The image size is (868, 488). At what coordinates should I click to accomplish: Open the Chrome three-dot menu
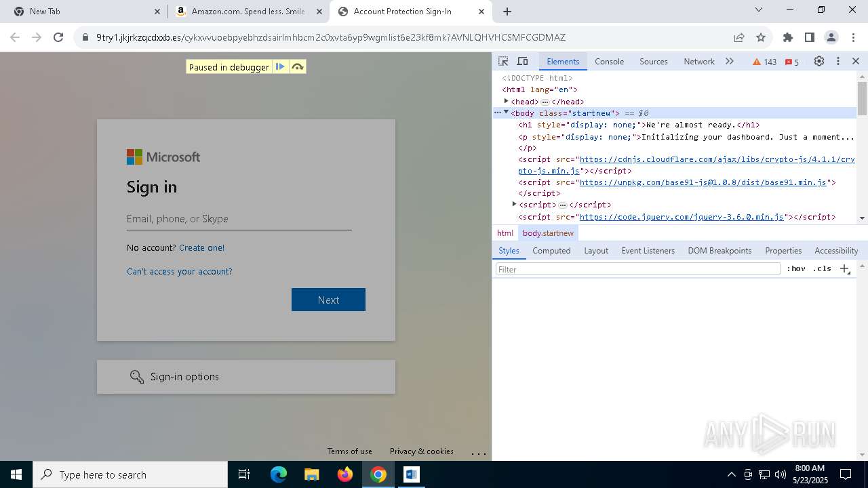(852, 37)
